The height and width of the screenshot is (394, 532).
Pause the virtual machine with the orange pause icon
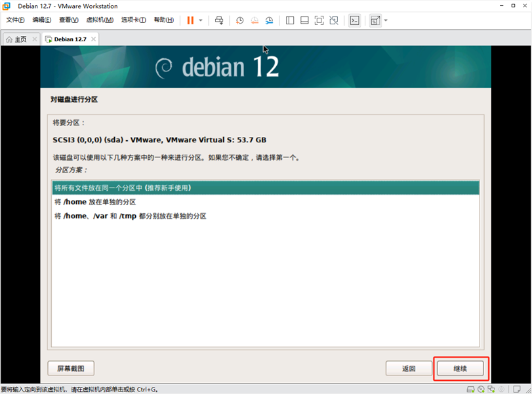(x=190, y=20)
